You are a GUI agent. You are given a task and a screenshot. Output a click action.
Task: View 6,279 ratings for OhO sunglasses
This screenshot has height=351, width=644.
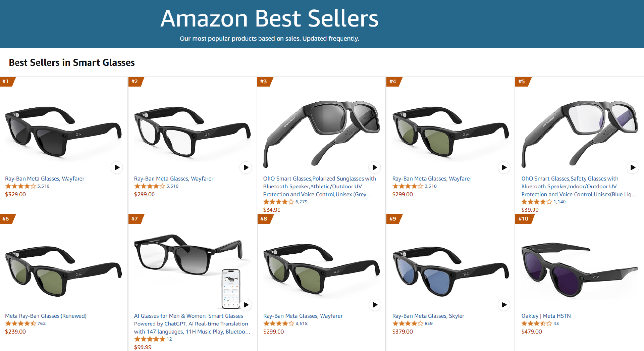pos(301,202)
